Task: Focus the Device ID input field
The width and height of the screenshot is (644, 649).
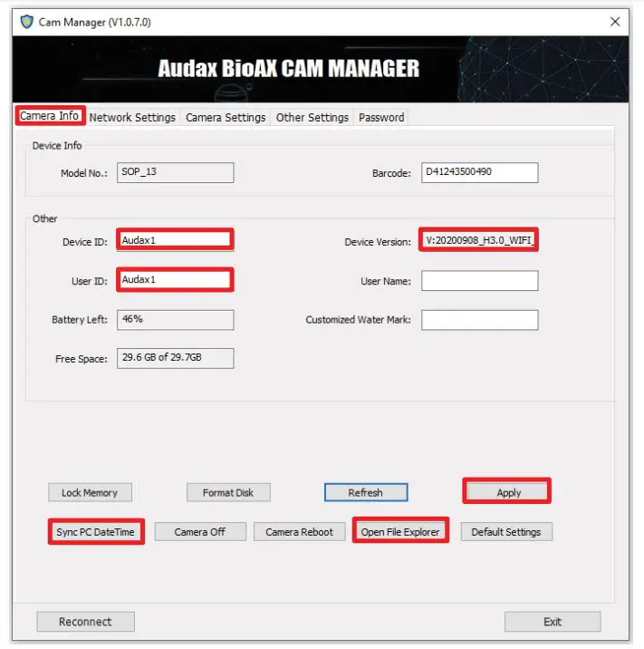Action: coord(176,240)
